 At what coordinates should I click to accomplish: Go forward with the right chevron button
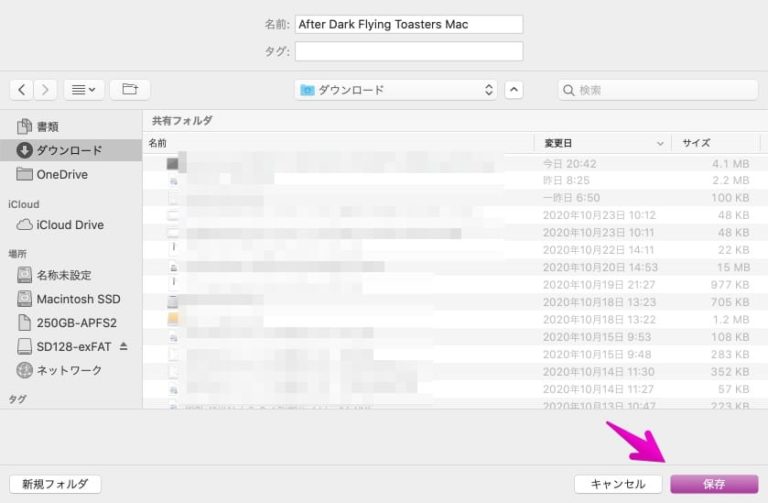[45, 90]
